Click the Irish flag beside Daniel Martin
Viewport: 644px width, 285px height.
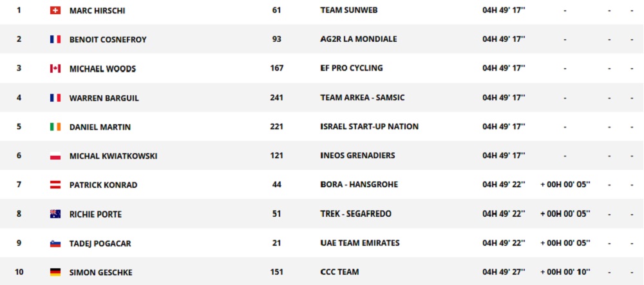(x=55, y=127)
